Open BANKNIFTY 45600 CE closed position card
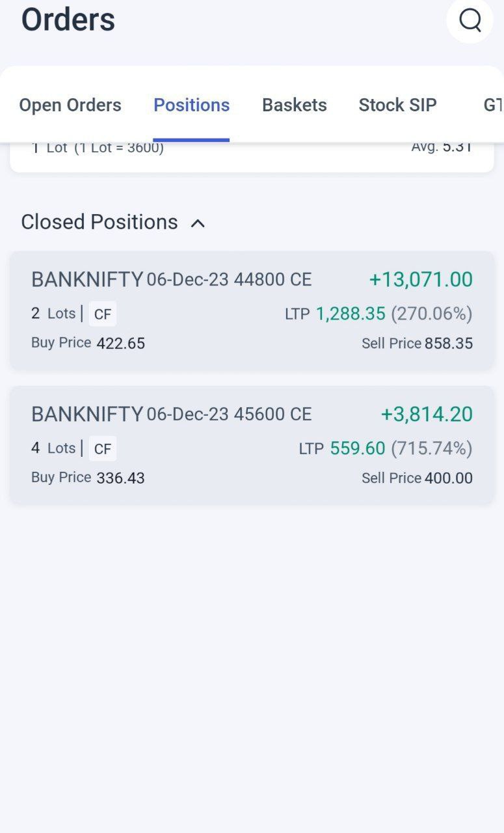 click(x=252, y=445)
